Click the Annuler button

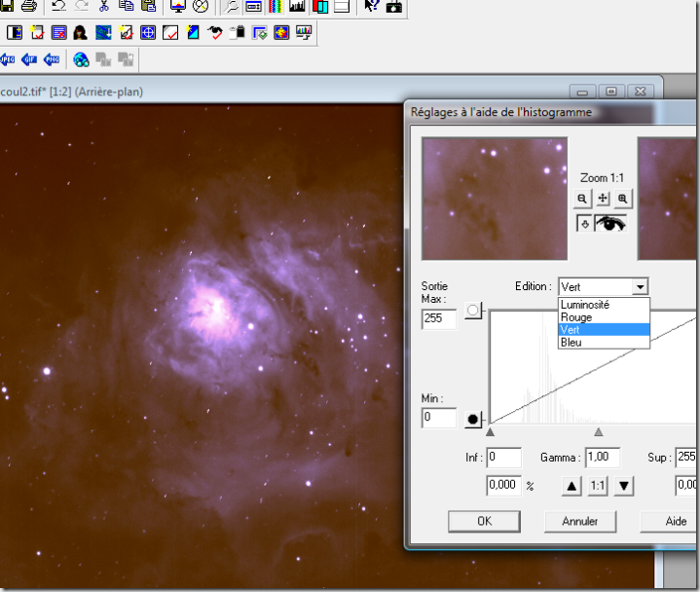pos(580,521)
